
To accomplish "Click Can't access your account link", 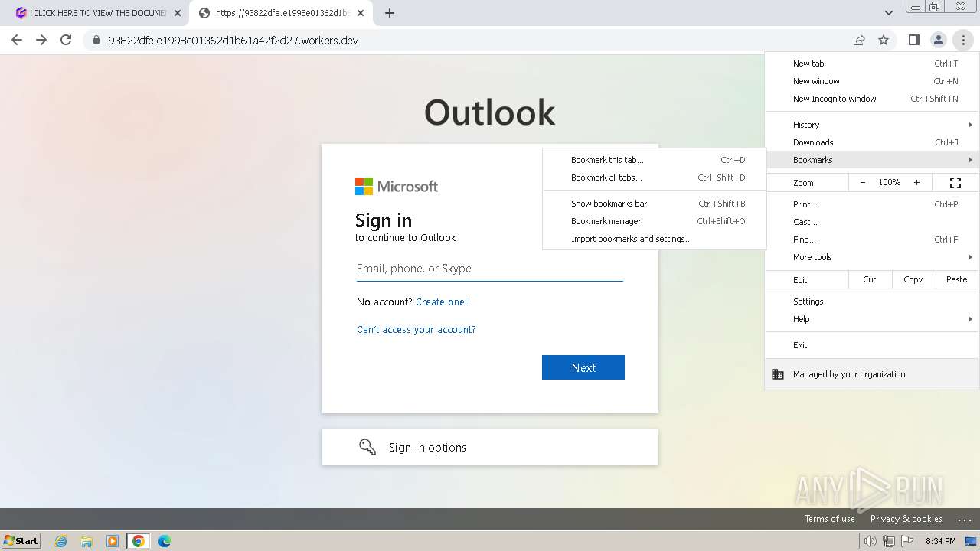I will click(416, 329).
